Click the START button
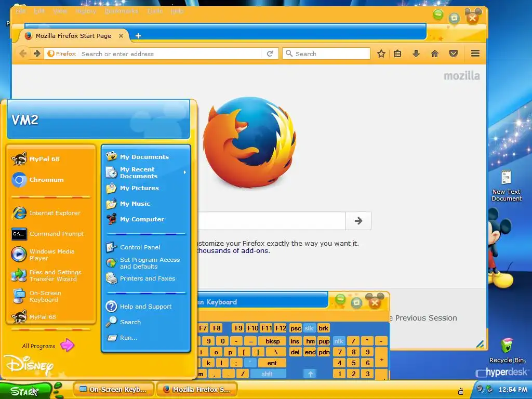Screen dimensions: 532x399 25,391
